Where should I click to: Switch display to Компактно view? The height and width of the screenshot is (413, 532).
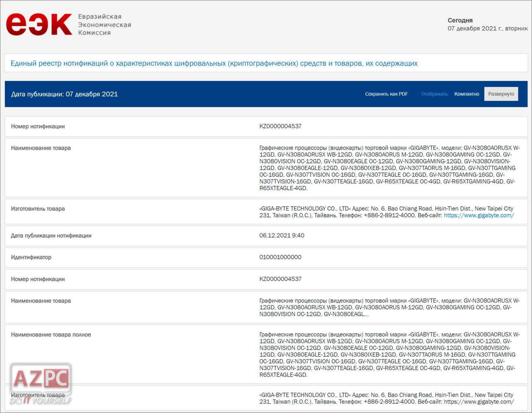click(x=467, y=94)
